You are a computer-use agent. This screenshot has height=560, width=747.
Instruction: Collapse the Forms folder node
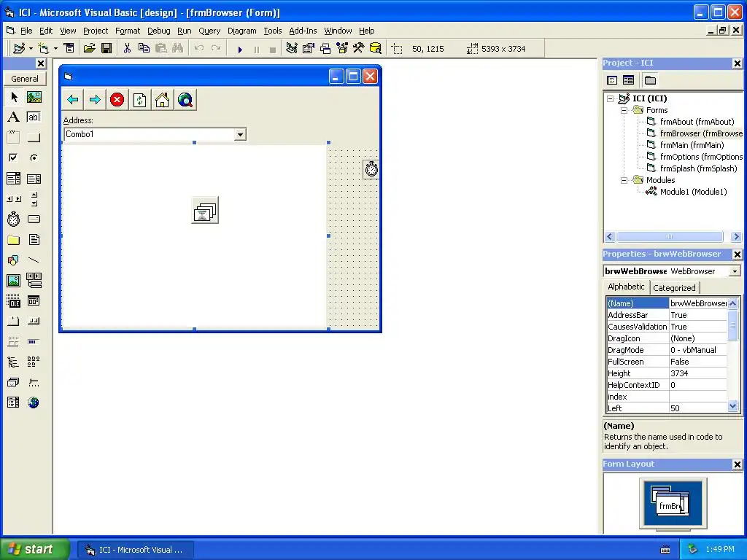coord(624,110)
